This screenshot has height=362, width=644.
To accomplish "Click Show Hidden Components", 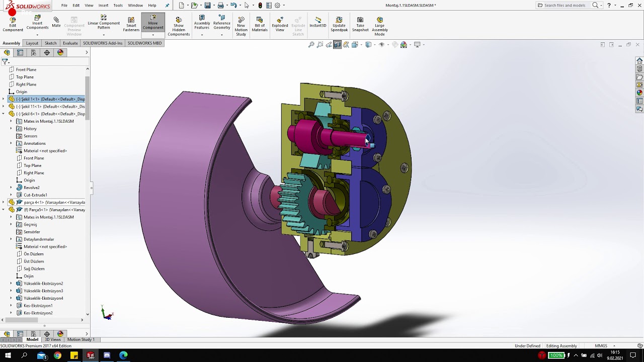I will [x=179, y=27].
